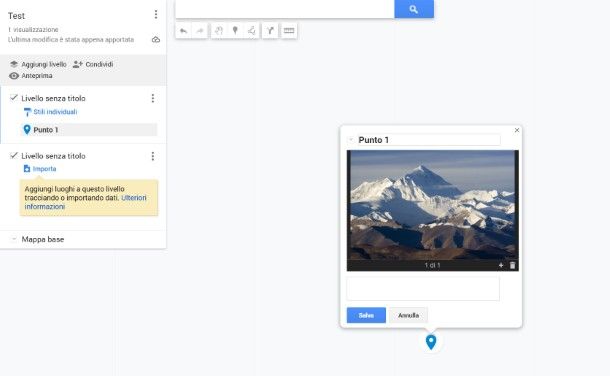
Task: Select the hand pan tool
Action: (219, 31)
